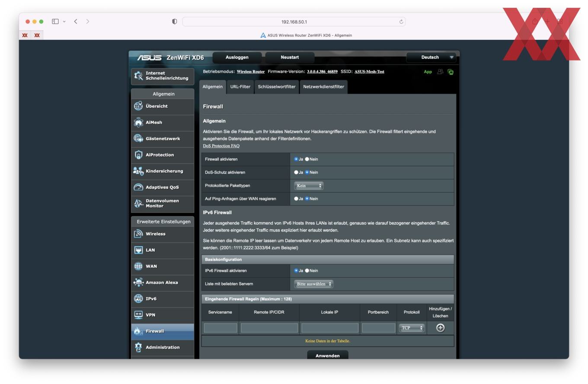This screenshot has width=588, height=384.
Task: Click the ASUS ZenWiFi XD6 logo
Action: click(x=170, y=58)
